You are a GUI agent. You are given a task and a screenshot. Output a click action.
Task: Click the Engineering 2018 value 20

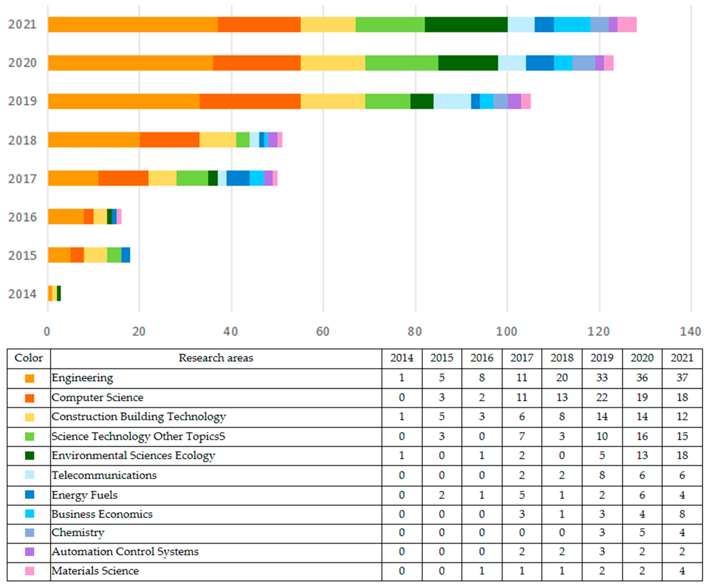[562, 378]
